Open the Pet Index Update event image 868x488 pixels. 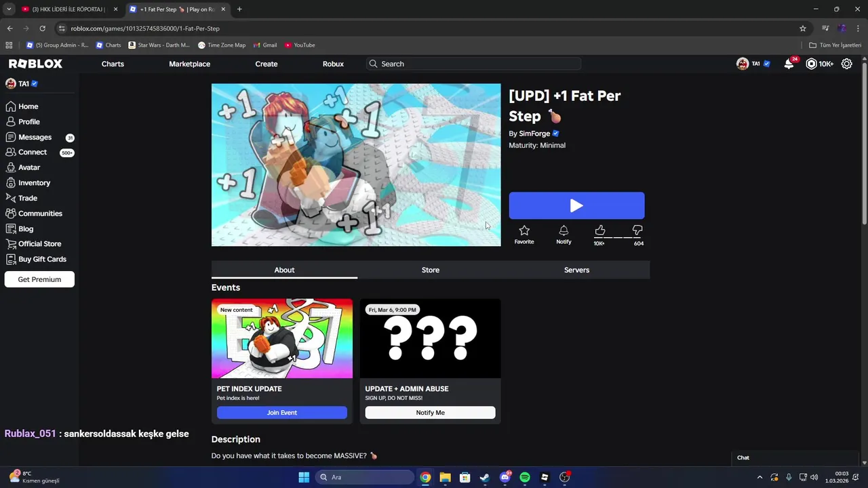(x=282, y=338)
